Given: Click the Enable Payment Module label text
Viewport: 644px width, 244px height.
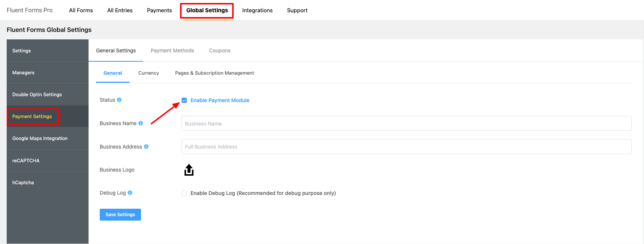Looking at the screenshot, I should [x=220, y=100].
